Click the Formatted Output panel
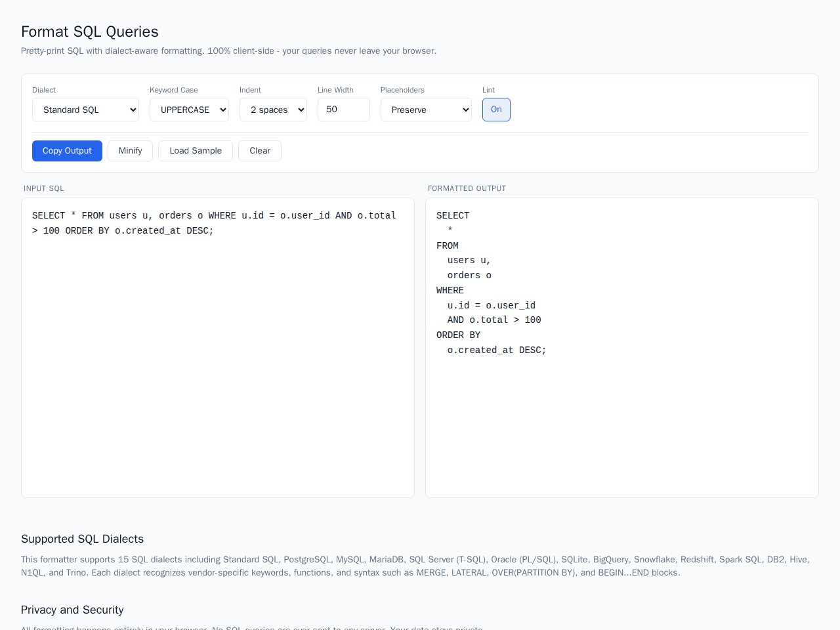The height and width of the screenshot is (630, 840). (622, 348)
